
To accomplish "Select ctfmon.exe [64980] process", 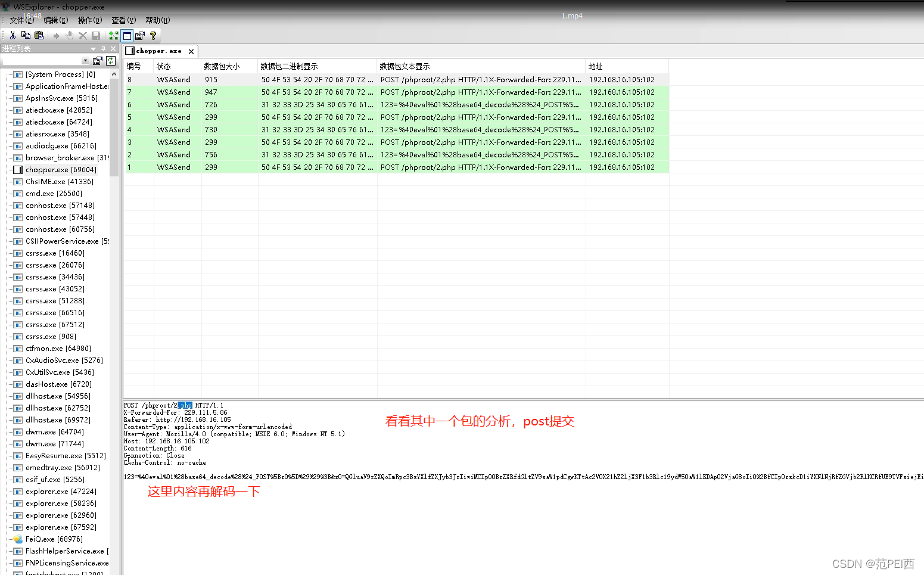I will click(x=58, y=349).
